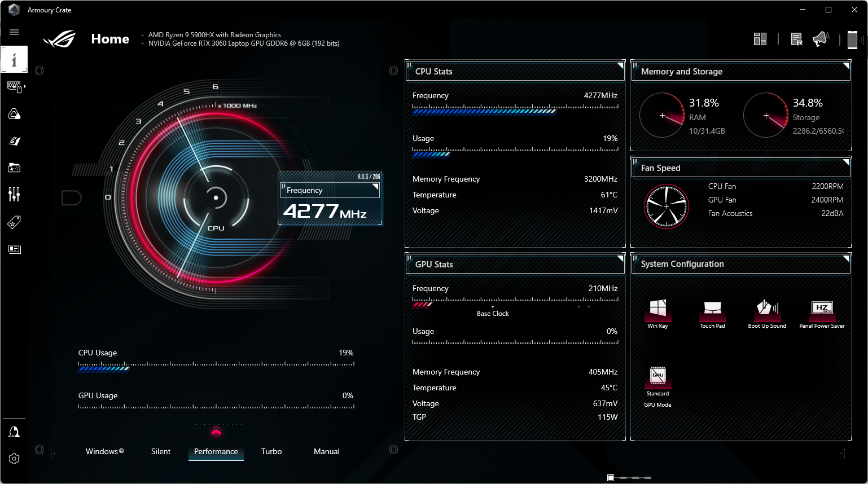The height and width of the screenshot is (484, 868).
Task: Click the left-side GPU Usage bar
Action: click(216, 407)
